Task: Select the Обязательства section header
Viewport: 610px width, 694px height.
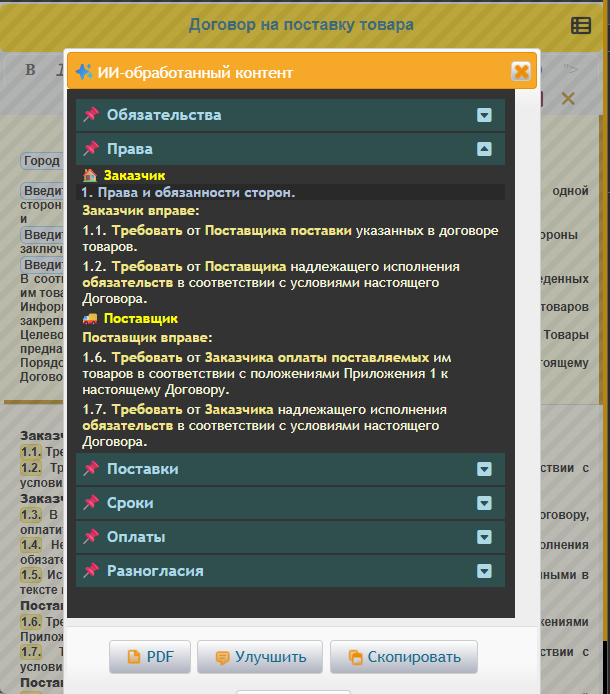Action: [290, 115]
